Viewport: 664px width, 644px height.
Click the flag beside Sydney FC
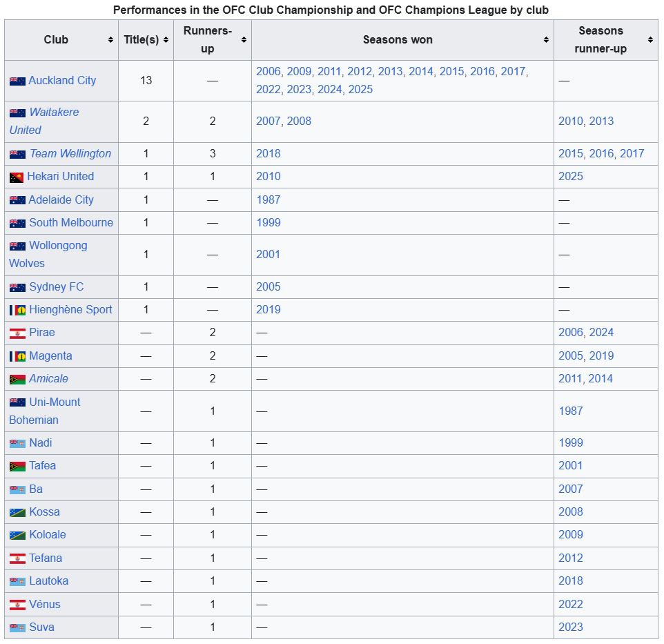click(17, 288)
